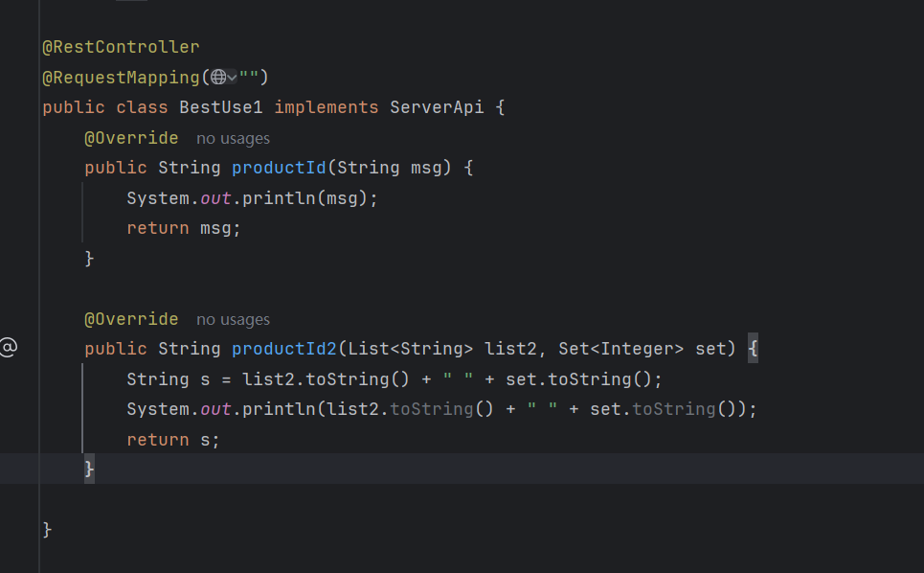Click the @RestController annotation
Image resolution: width=924 pixels, height=573 pixels.
coord(121,47)
